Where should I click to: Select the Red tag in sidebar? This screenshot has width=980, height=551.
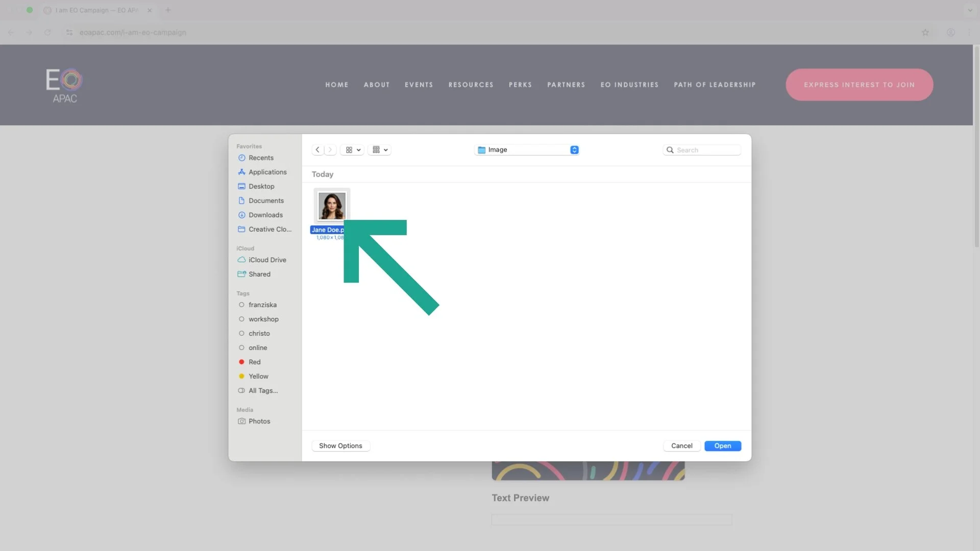(254, 362)
